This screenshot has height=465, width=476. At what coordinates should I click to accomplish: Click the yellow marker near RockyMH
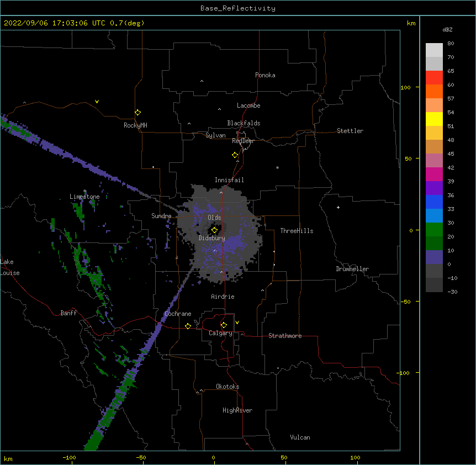[x=138, y=113]
